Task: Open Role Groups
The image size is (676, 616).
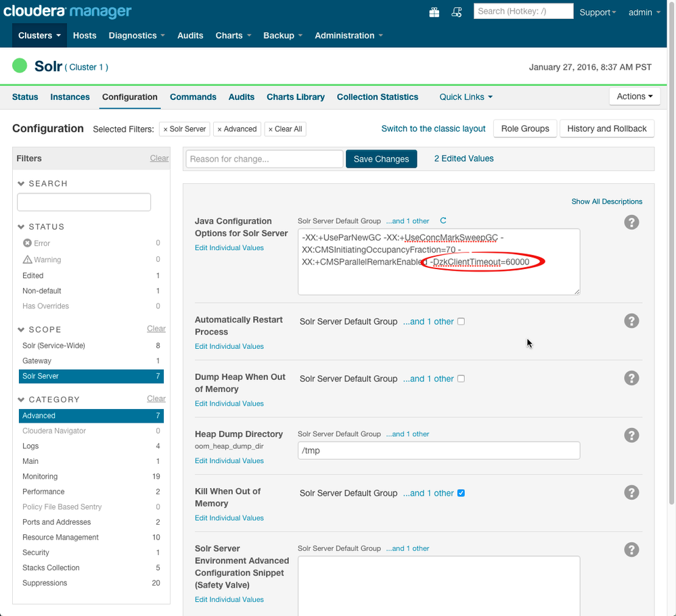Action: pos(525,128)
